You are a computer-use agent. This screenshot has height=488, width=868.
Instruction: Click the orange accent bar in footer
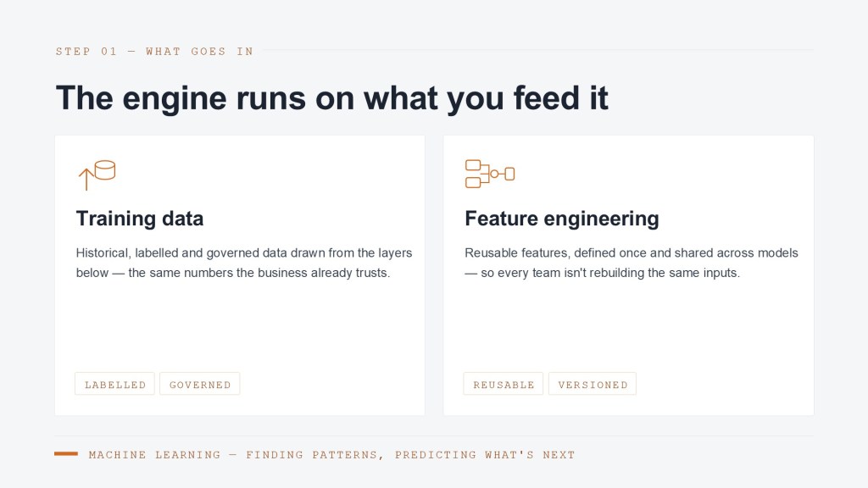(x=66, y=454)
